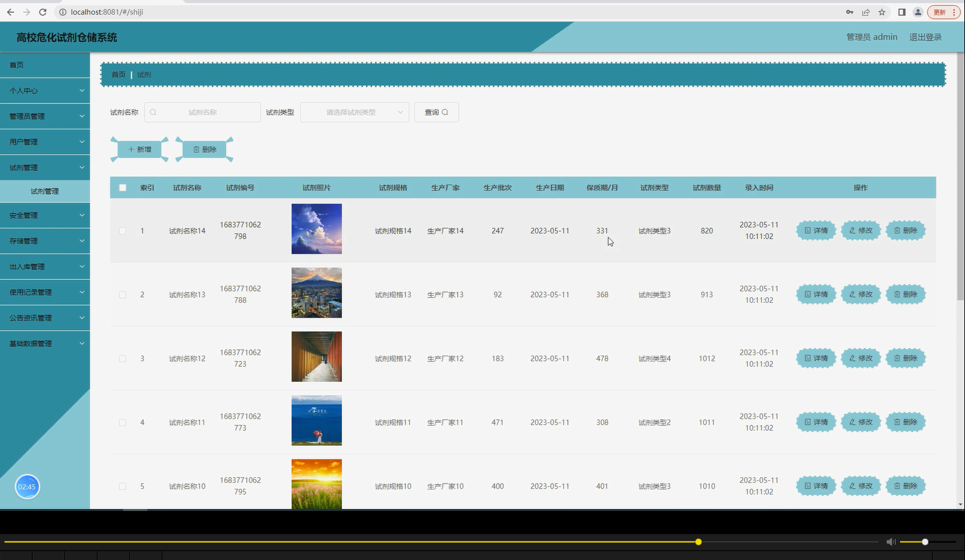Adjust the volume slider handle
Screen dimensions: 965x560
pyautogui.click(x=925, y=542)
